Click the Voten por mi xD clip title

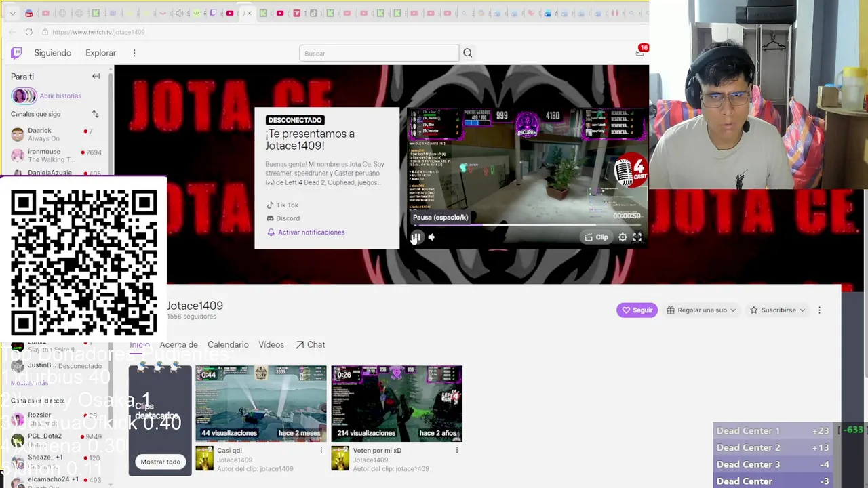(x=377, y=451)
